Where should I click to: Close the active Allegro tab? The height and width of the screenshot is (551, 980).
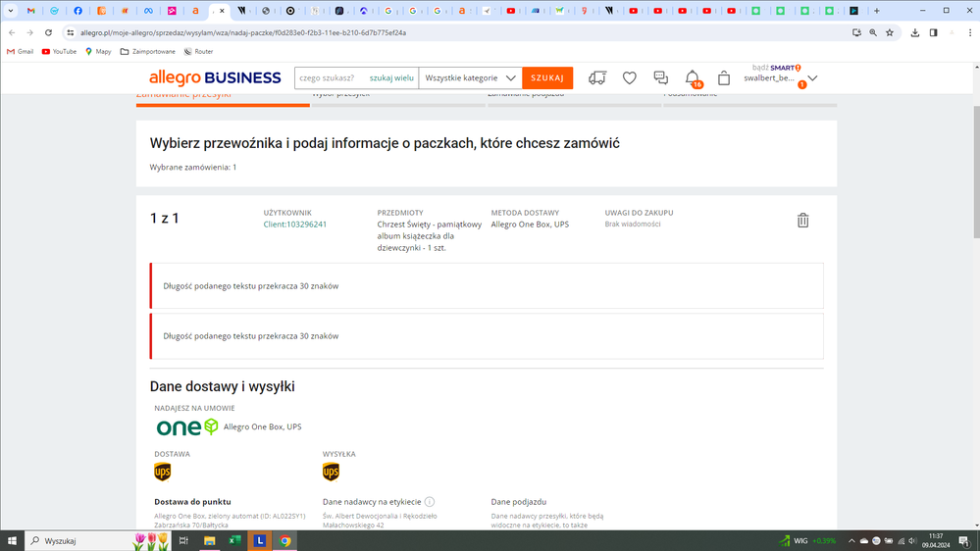[x=222, y=11]
